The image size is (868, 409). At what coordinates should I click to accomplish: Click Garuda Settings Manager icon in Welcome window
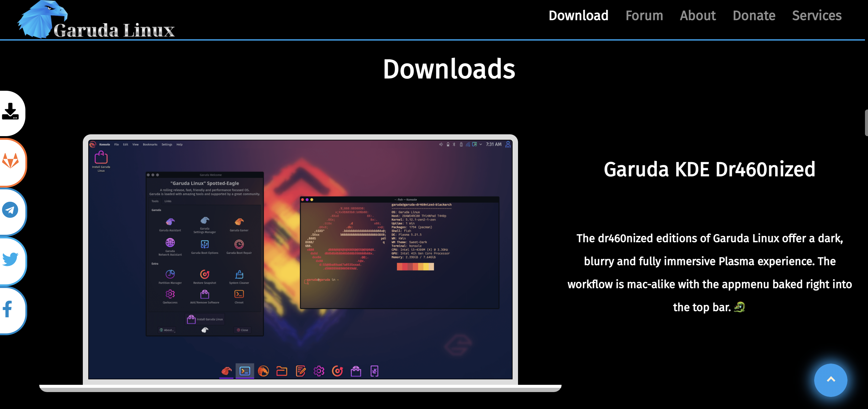point(205,220)
